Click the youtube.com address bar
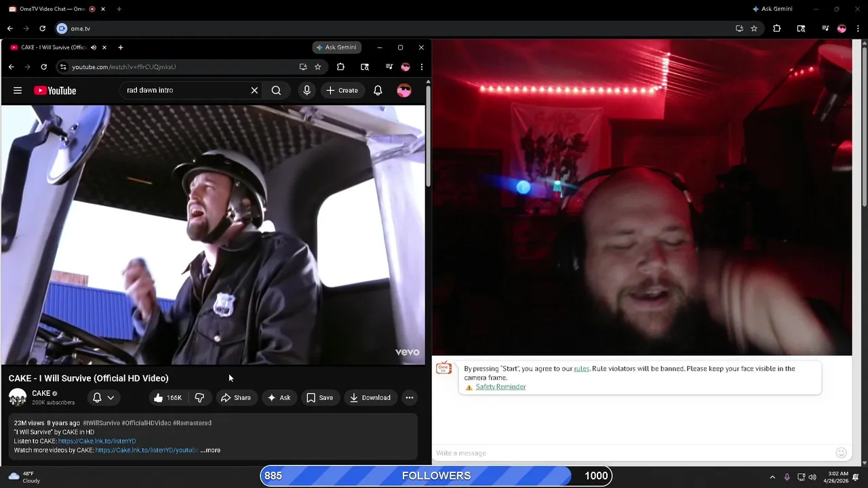Viewport: 868px width, 488px height. pyautogui.click(x=183, y=67)
